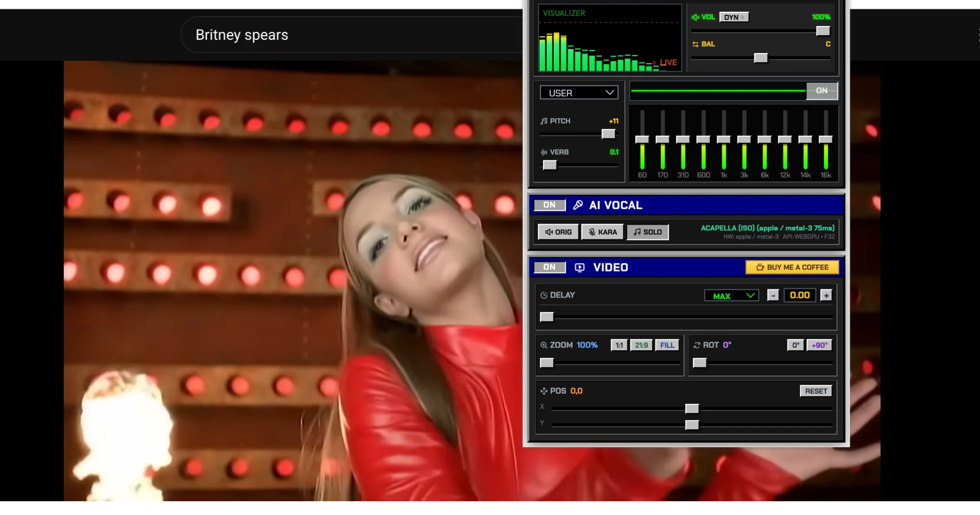This screenshot has height=515, width=980.
Task: Click the 60 Hz EQ band slider
Action: [x=642, y=140]
